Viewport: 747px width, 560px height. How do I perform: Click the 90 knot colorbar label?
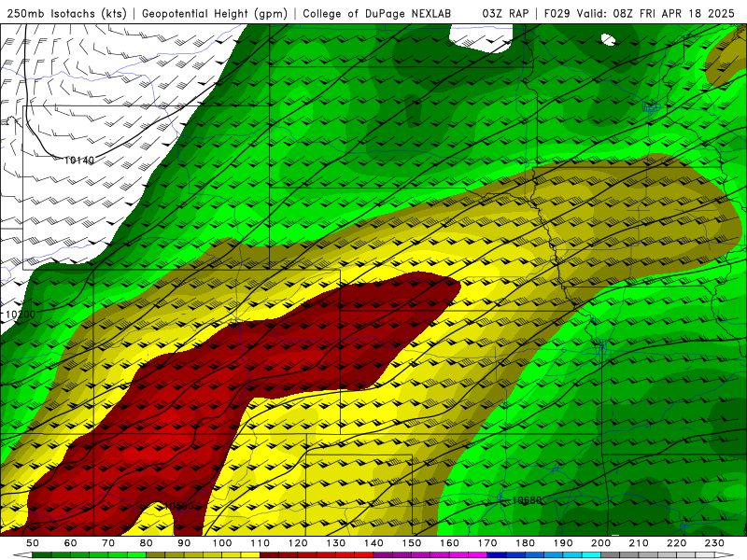pyautogui.click(x=184, y=543)
